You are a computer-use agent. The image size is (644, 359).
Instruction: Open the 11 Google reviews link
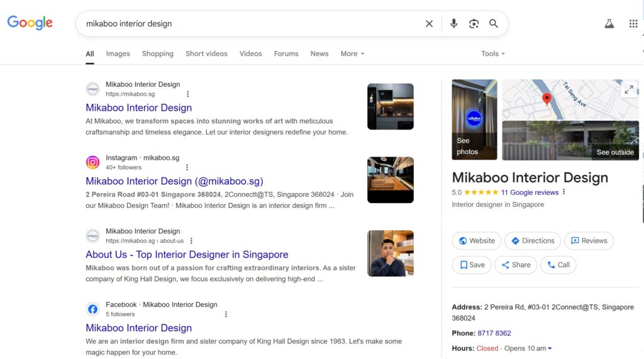530,192
